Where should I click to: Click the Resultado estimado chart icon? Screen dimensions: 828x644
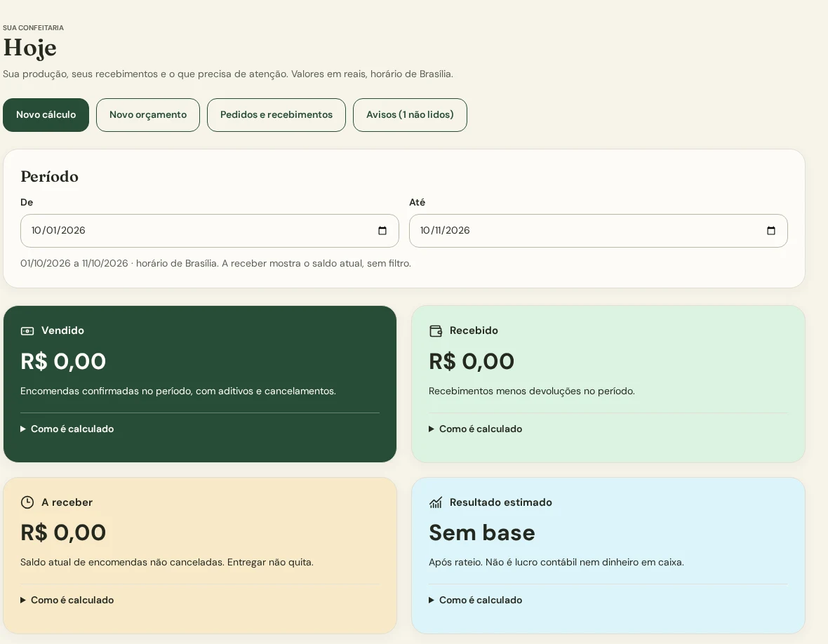point(436,502)
